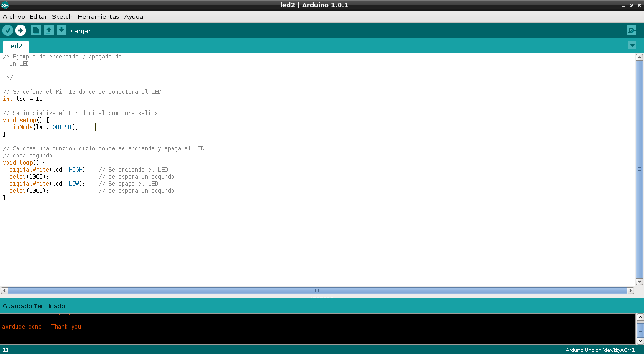Image resolution: width=644 pixels, height=354 pixels.
Task: Create a new sketch with New icon
Action: [36, 31]
